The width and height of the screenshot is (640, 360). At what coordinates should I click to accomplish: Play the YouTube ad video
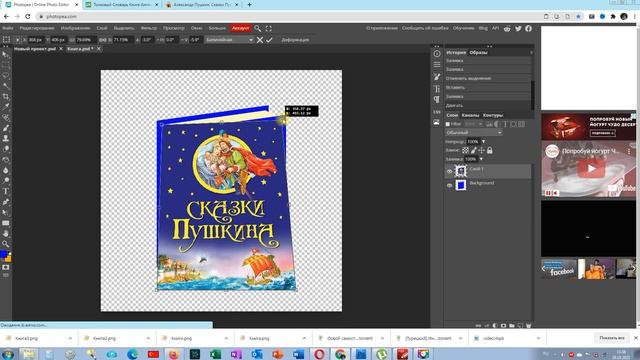[x=591, y=168]
